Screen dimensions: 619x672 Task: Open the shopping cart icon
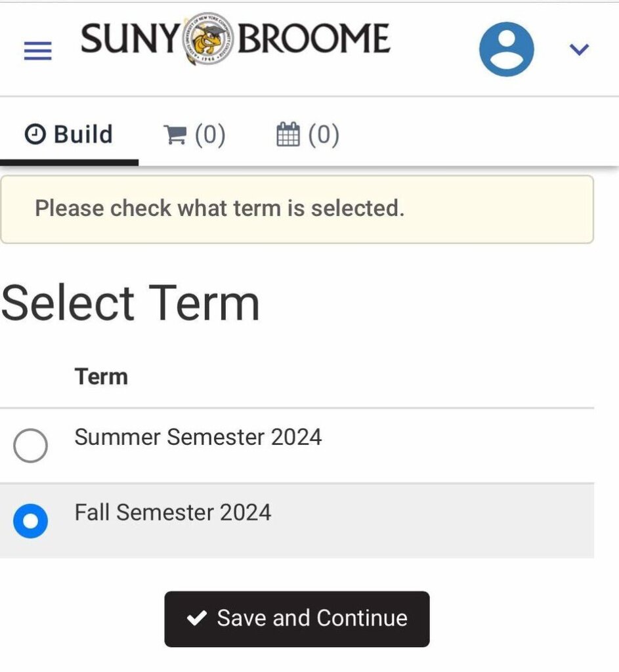[175, 134]
